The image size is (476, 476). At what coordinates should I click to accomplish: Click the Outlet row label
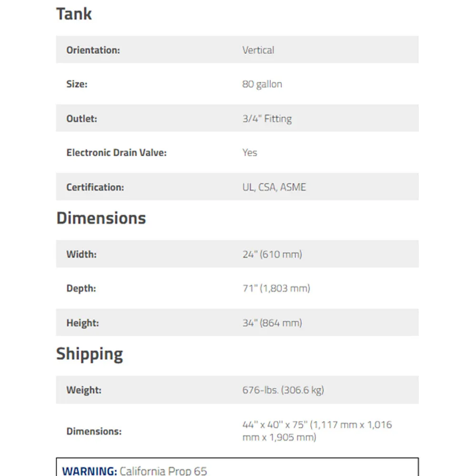82,119
